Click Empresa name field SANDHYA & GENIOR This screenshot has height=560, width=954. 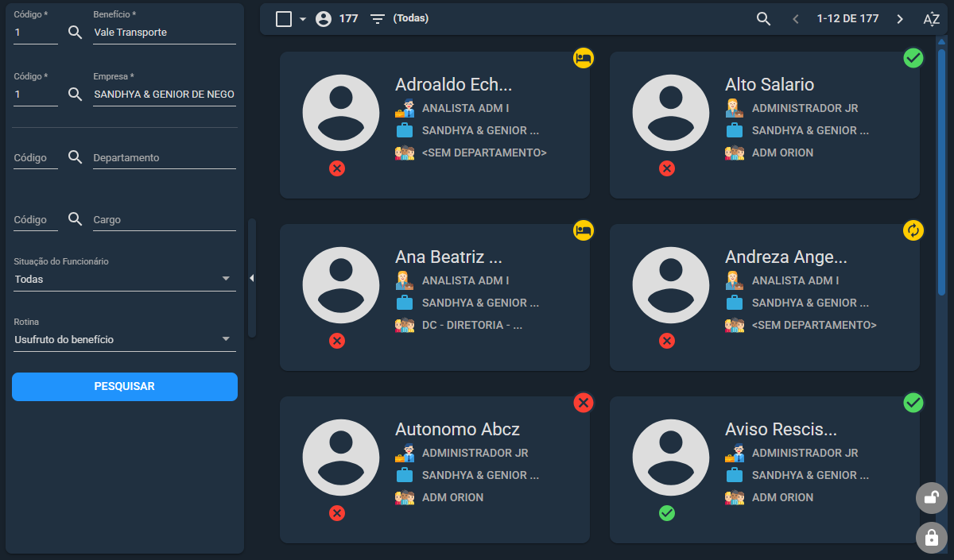(165, 95)
